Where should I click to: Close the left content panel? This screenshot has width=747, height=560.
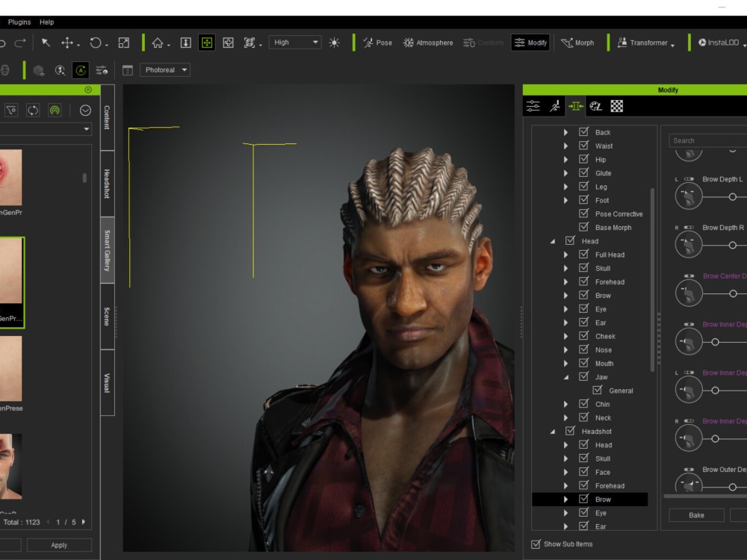point(88,90)
